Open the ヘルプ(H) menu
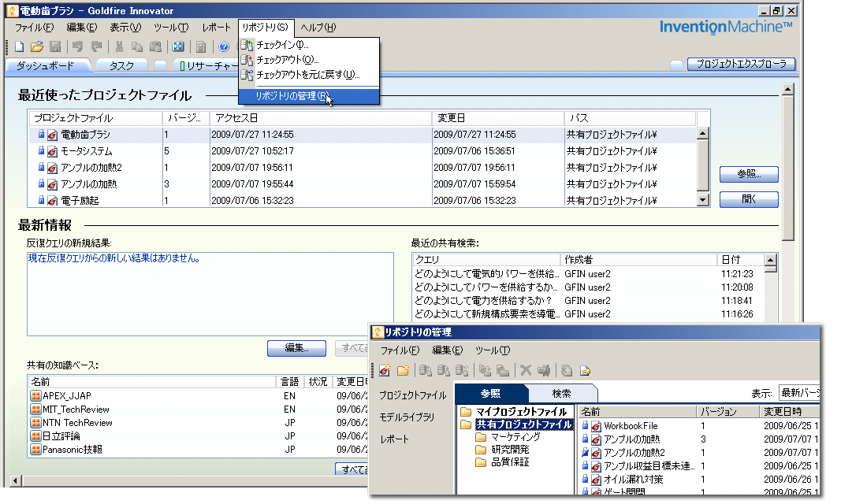This screenshot has height=504, width=867. pos(318,27)
